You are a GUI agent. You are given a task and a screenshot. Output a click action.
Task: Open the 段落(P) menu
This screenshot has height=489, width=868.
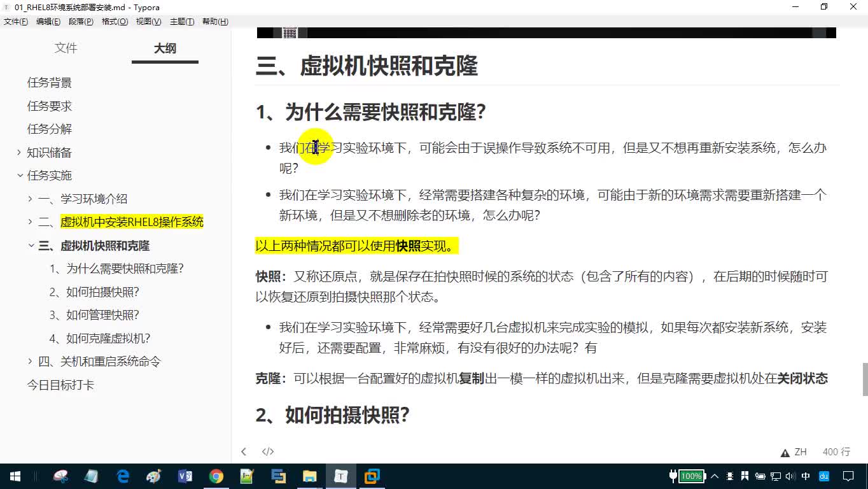click(x=81, y=22)
